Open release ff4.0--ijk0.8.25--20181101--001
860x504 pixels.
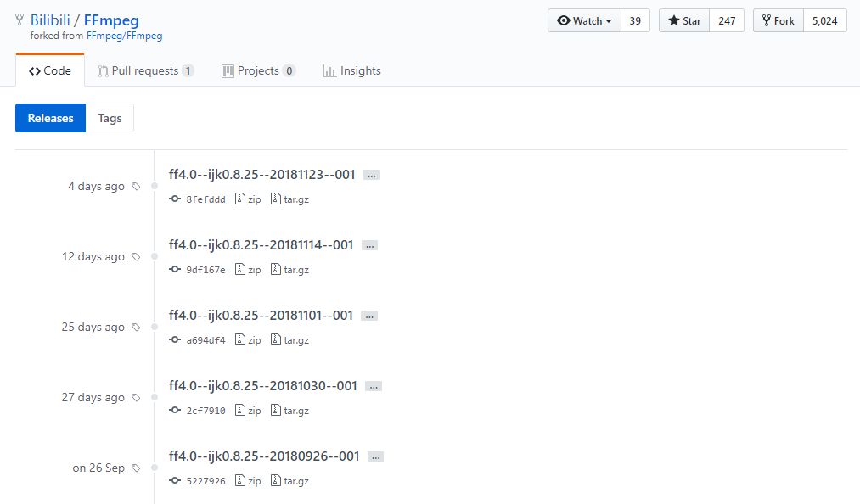point(261,316)
